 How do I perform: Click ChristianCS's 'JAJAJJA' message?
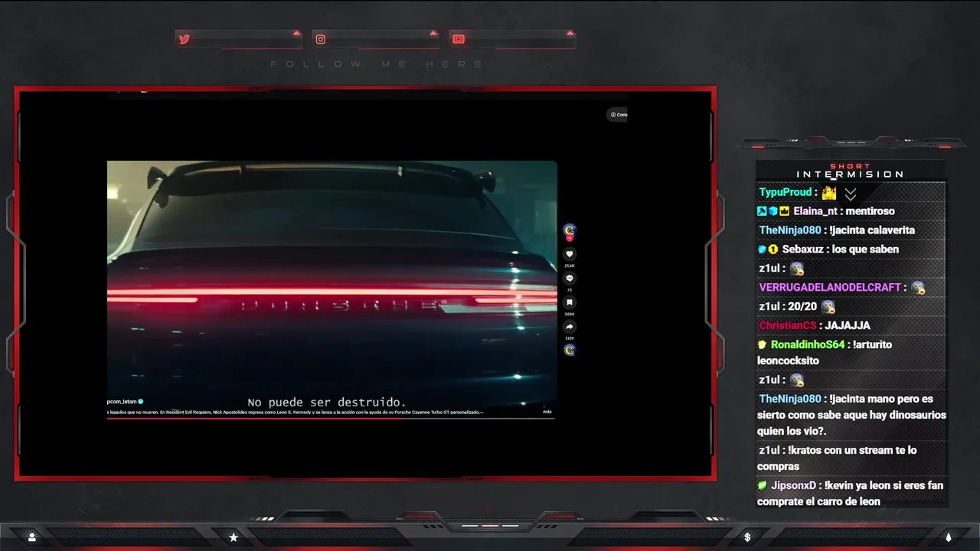848,326
